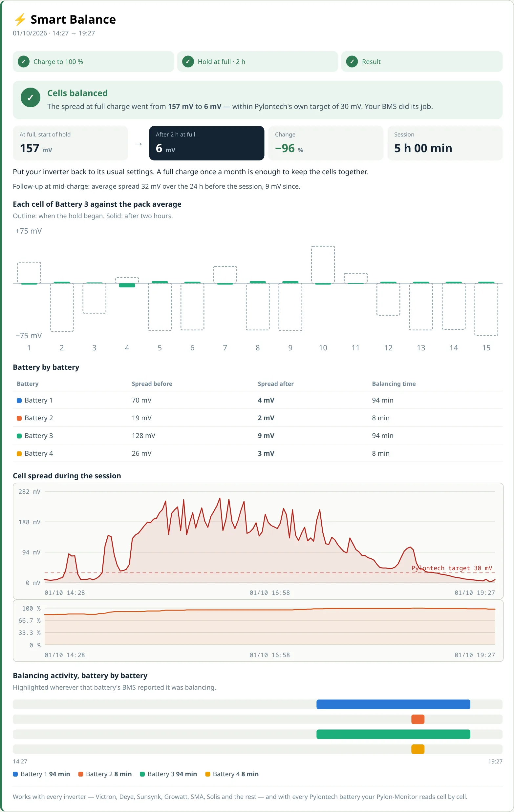This screenshot has height=812, width=514.
Task: Click the Change −96 % card
Action: (x=326, y=143)
